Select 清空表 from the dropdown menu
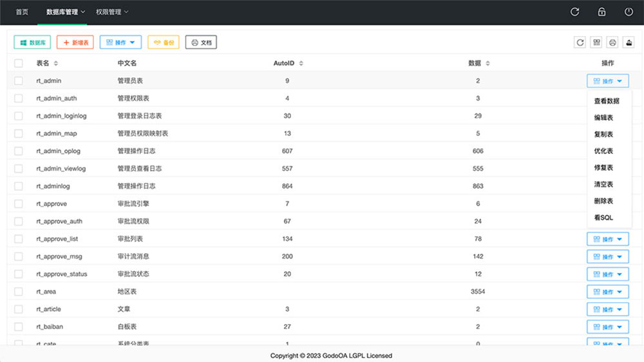Screen dimensions: 644x362 click(603, 184)
